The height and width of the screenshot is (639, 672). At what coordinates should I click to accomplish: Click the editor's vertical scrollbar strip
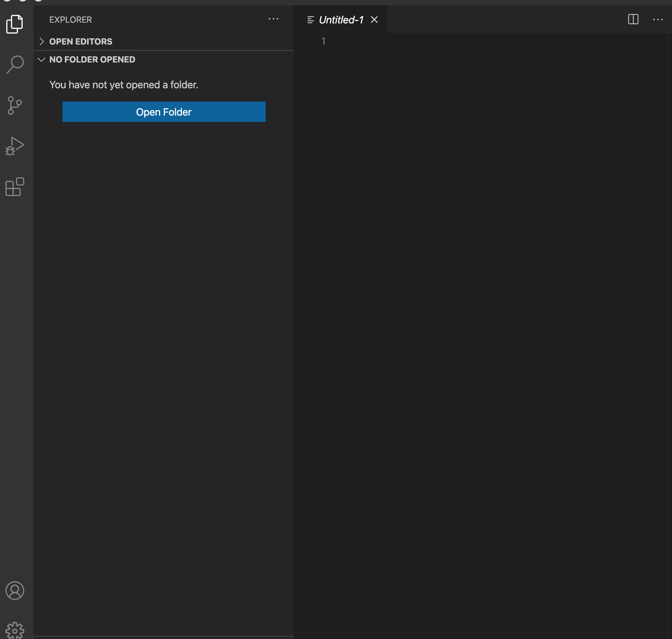[669, 312]
